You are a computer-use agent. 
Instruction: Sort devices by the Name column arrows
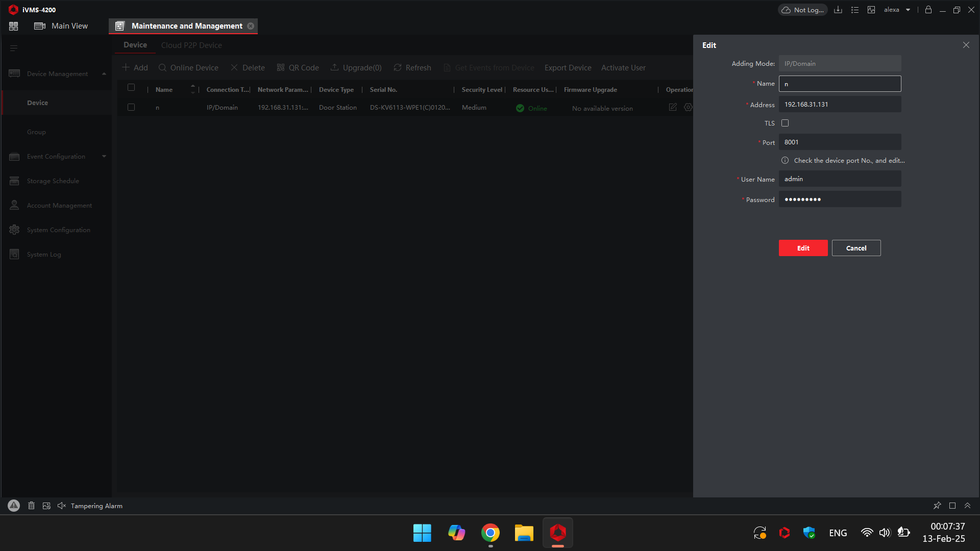(x=193, y=89)
